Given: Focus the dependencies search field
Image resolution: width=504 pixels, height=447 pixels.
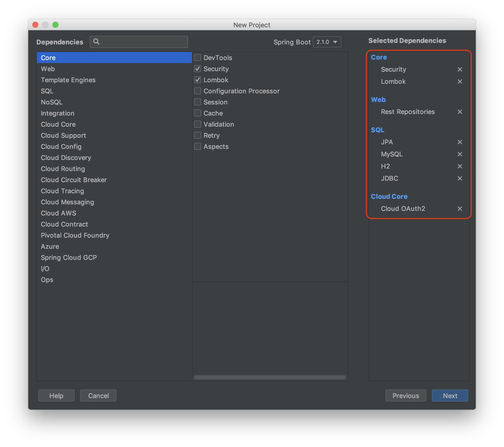Looking at the screenshot, I should coord(139,42).
